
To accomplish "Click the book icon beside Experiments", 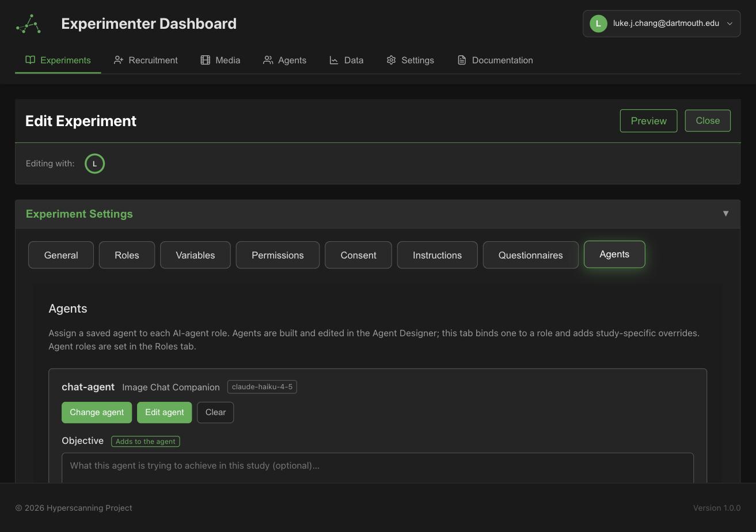I will pyautogui.click(x=31, y=60).
